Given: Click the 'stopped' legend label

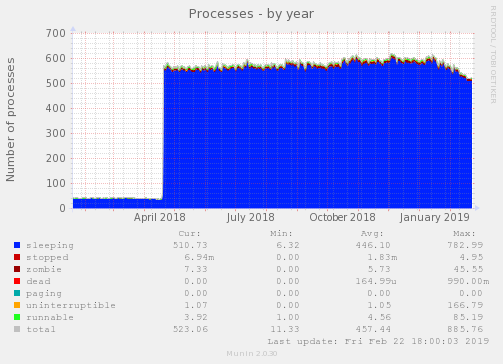Looking at the screenshot, I should click(x=47, y=257).
